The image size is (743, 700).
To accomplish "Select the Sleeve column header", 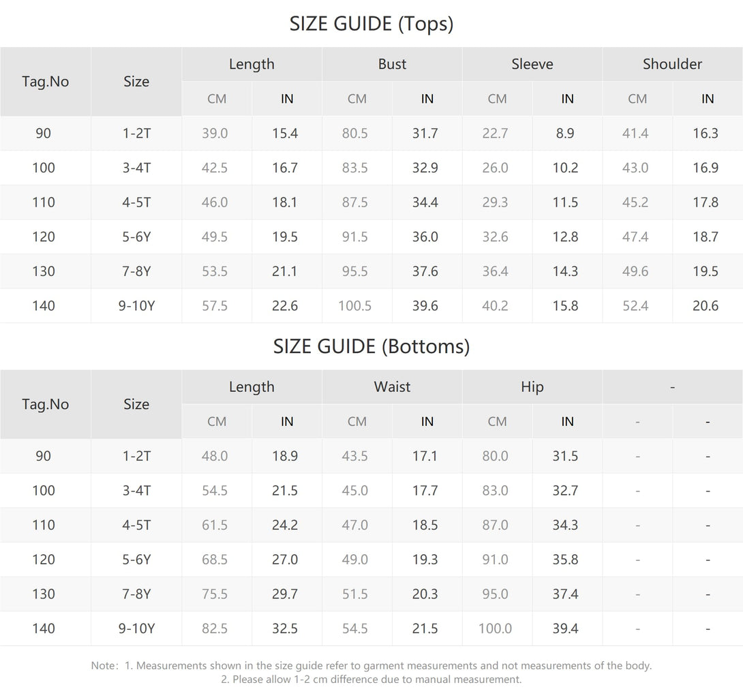I will click(532, 64).
